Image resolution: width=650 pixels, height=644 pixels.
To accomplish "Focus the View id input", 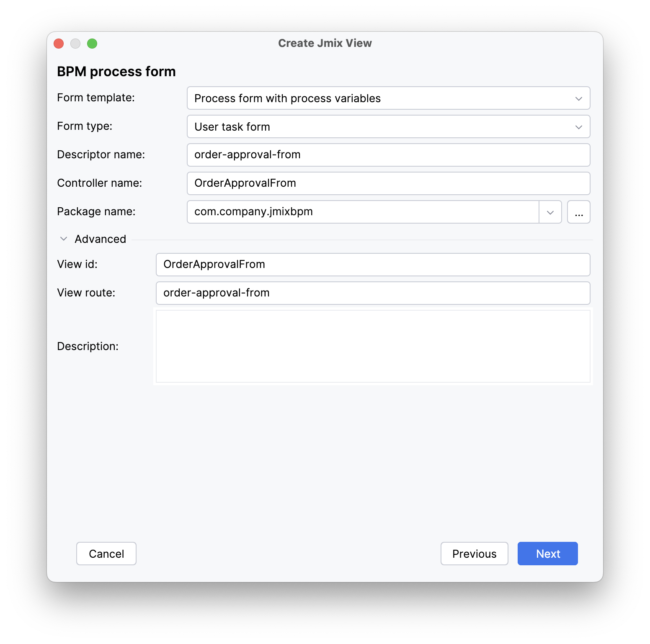I will pyautogui.click(x=373, y=264).
